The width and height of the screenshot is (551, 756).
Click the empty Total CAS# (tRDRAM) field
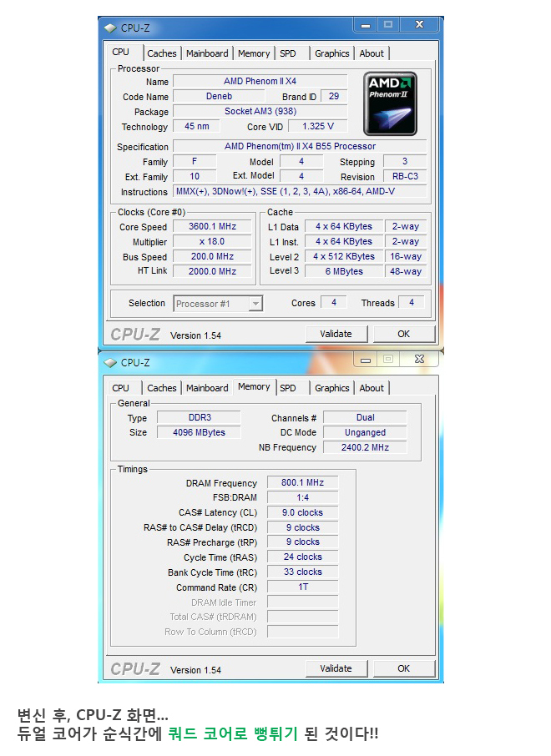click(302, 616)
